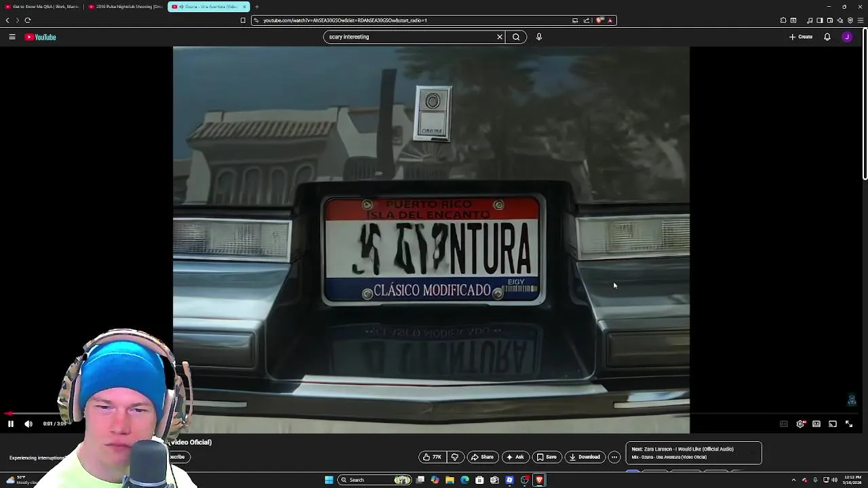Expand the system tray hidden icons chevron
868x488 pixels.
793,480
